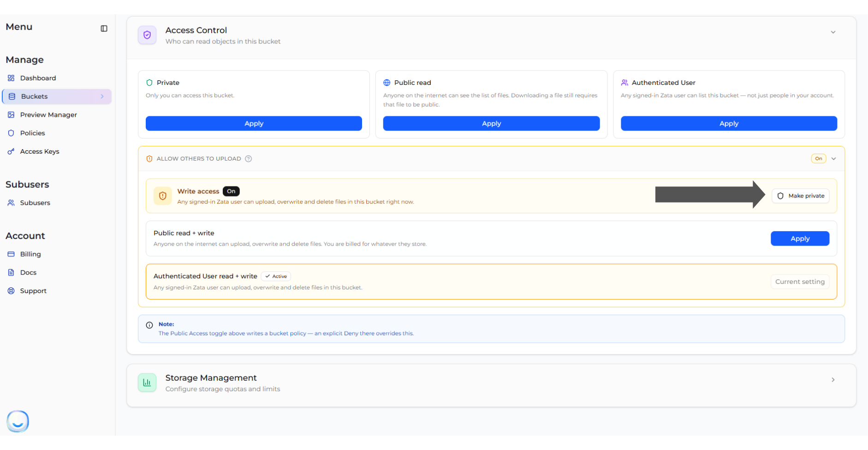
Task: Go to Preview Manager in sidebar
Action: [57, 114]
